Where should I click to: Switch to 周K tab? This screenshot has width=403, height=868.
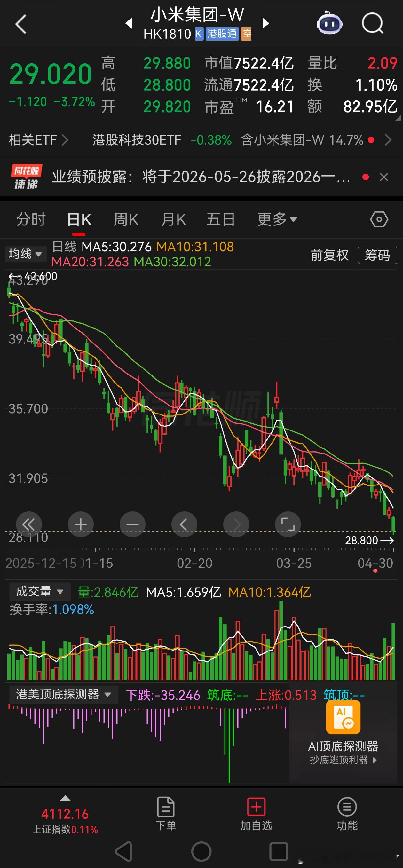126,219
